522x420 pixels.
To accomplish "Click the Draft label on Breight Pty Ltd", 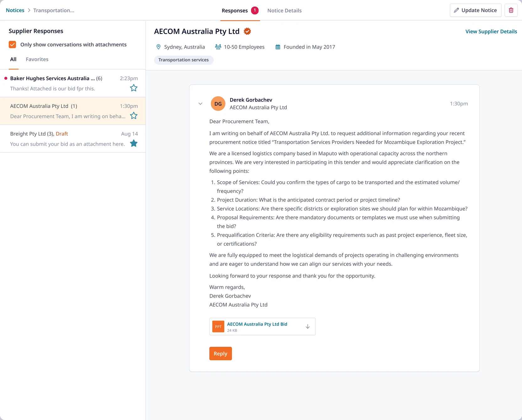I will 62,134.
